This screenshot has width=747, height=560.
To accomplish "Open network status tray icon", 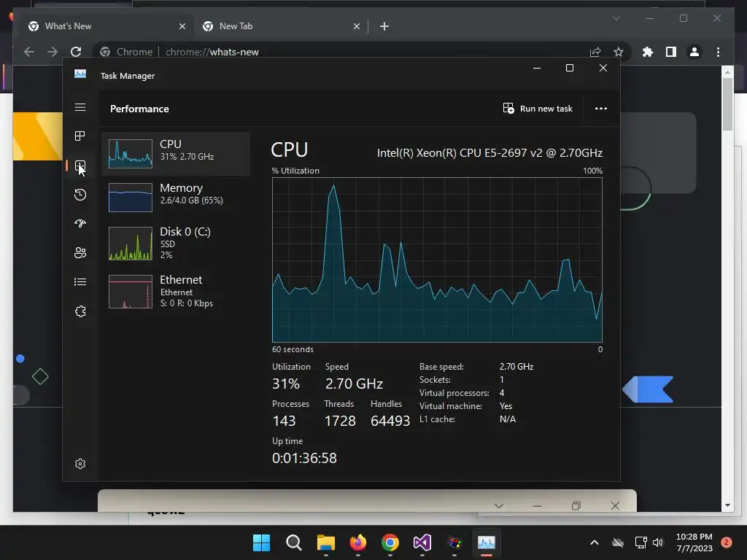I will [x=640, y=542].
